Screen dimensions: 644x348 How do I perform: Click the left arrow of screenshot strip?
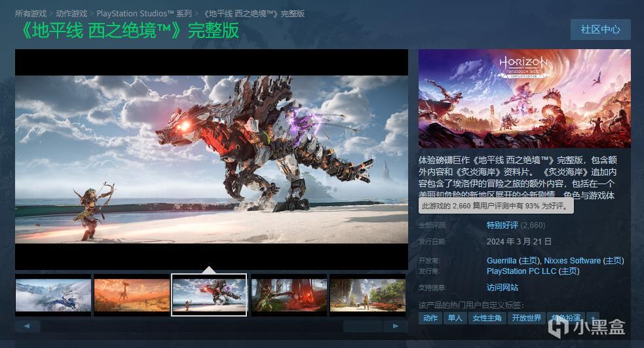[x=27, y=326]
